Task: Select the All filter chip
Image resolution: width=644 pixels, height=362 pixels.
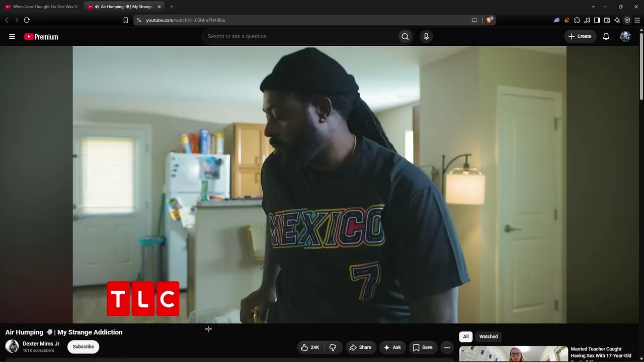Action: coord(466,336)
